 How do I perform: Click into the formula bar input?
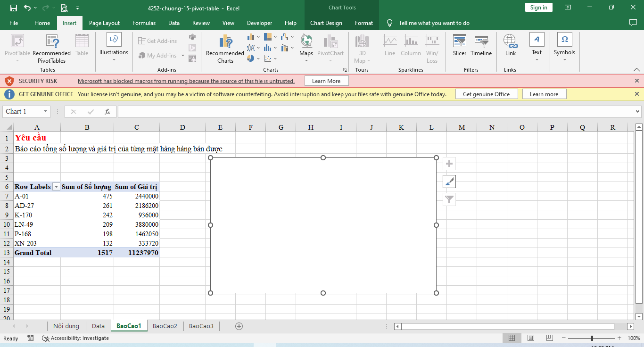(x=375, y=112)
